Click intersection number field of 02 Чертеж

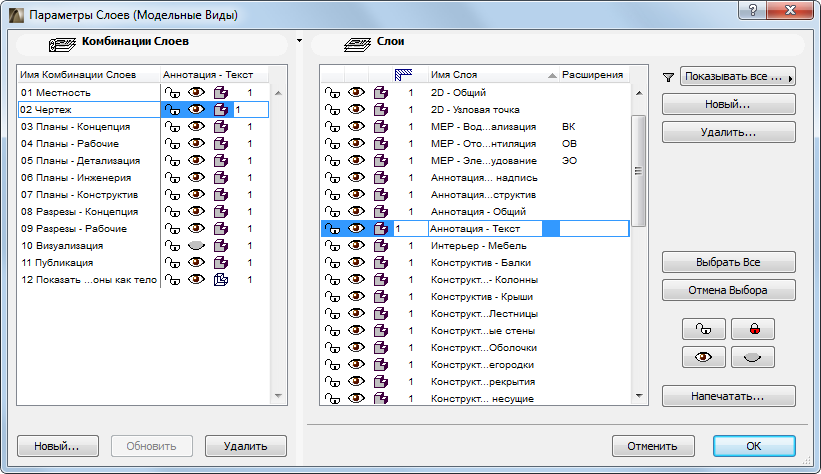(251, 109)
